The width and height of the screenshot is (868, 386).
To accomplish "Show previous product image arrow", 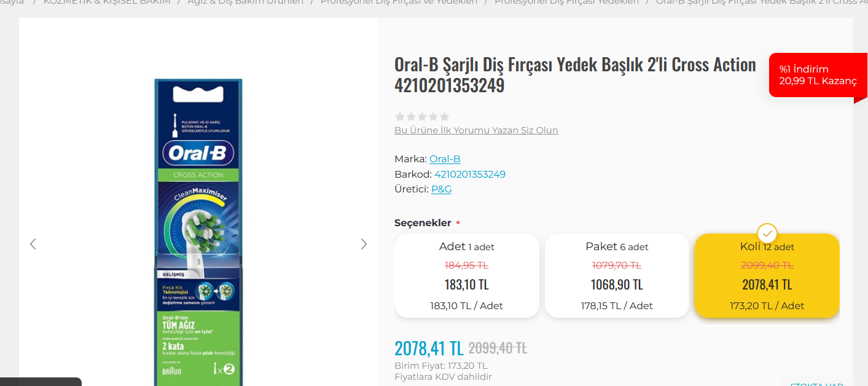I will pyautogui.click(x=33, y=244).
